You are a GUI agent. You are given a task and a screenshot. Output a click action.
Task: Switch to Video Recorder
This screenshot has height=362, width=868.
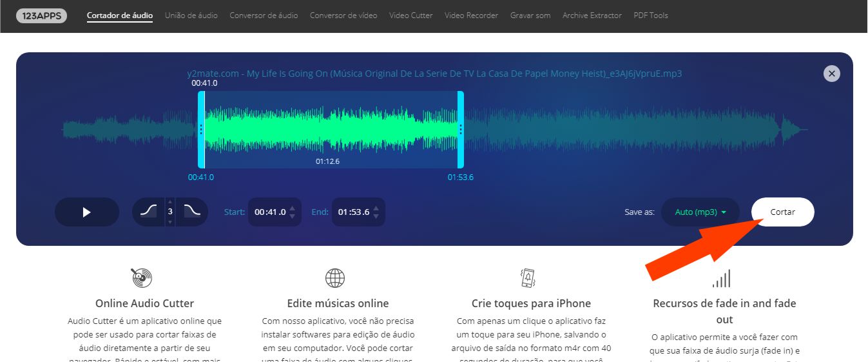(471, 15)
